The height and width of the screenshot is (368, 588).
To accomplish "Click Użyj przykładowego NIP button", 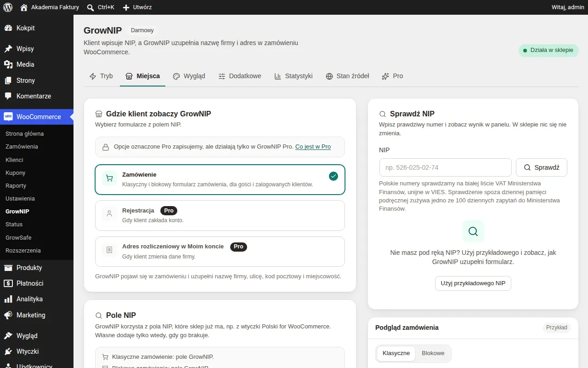I will [473, 283].
